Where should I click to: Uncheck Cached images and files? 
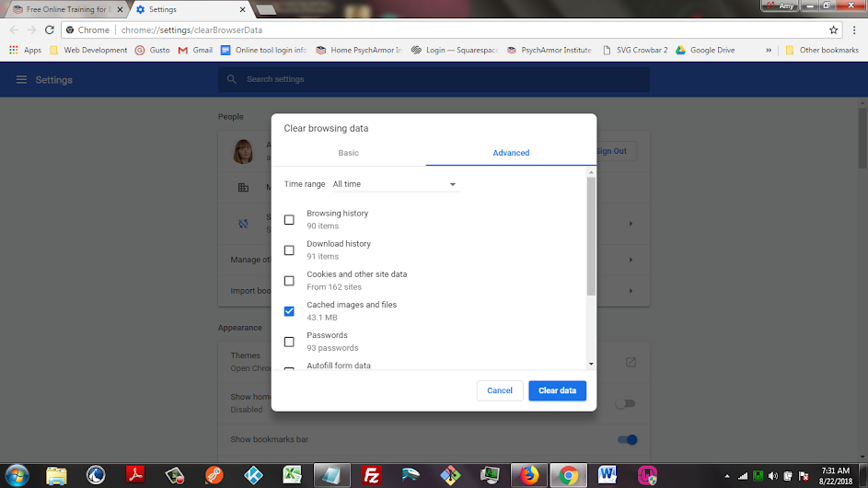tap(289, 311)
